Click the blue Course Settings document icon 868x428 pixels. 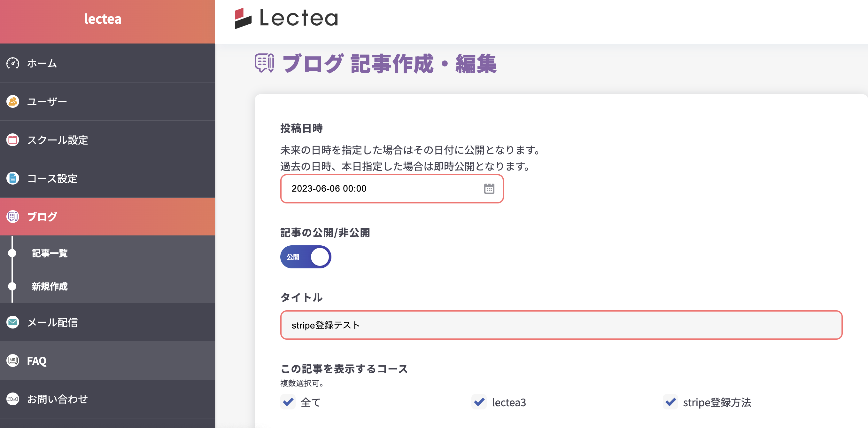13,178
